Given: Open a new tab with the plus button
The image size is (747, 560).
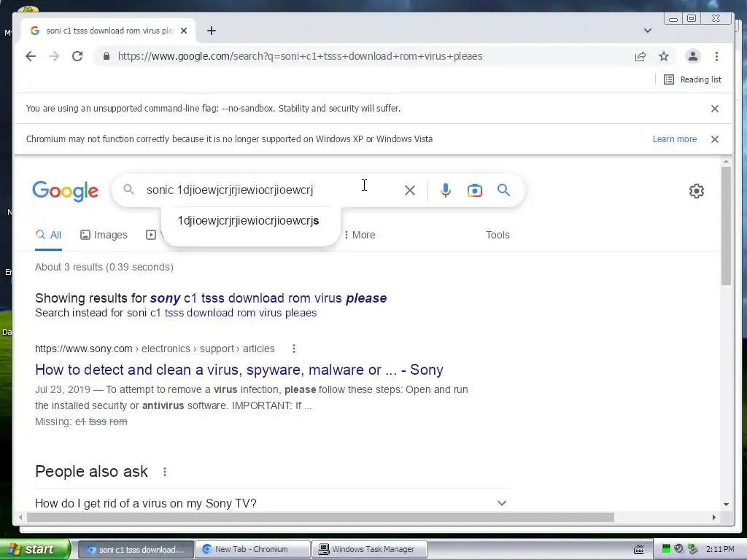Looking at the screenshot, I should [212, 31].
